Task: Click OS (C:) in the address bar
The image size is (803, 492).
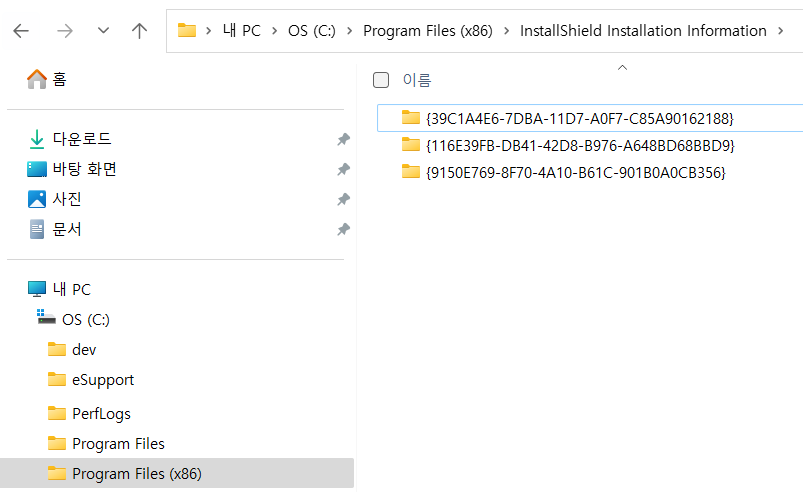Action: 312,31
